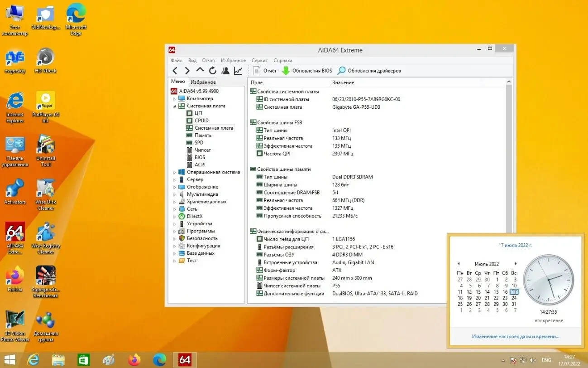The width and height of the screenshot is (588, 368).
Task: Select the Чипсет item in tree
Action: click(202, 150)
